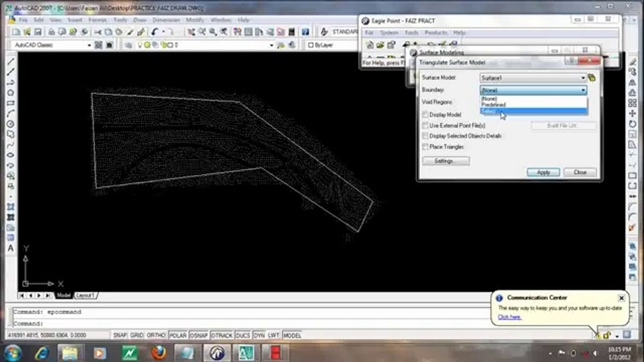Image resolution: width=644 pixels, height=362 pixels.
Task: Toggle DYN dynamic input in status bar
Action: [x=259, y=335]
